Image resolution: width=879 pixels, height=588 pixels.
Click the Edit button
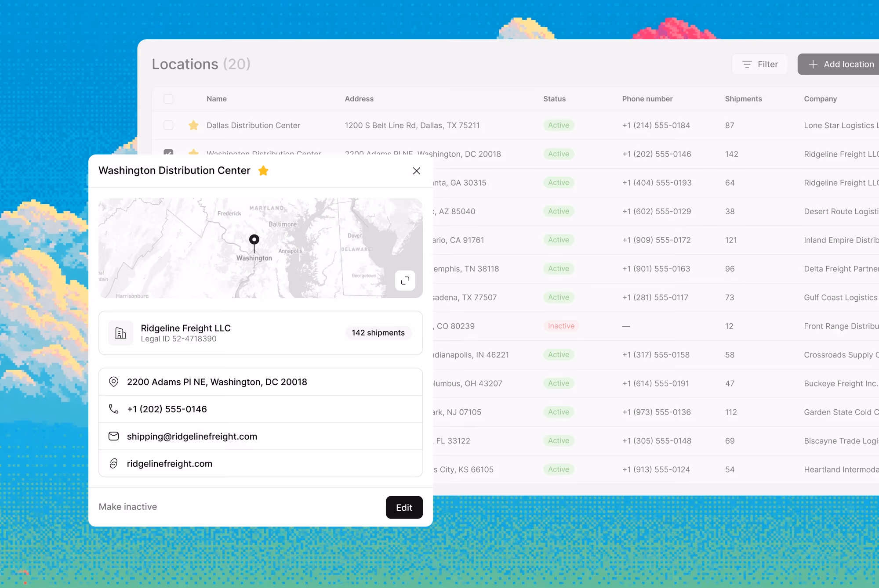[x=404, y=507]
